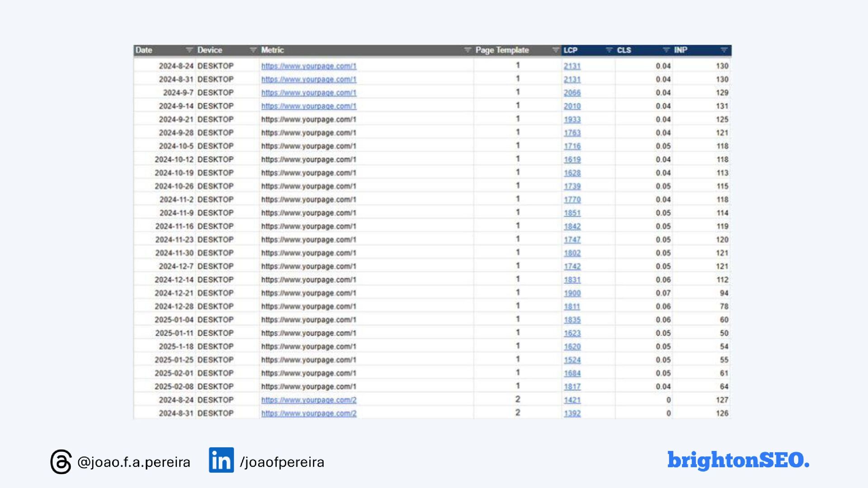
Task: Open yourpage.com/2 link for 2024-8-31
Action: click(309, 413)
